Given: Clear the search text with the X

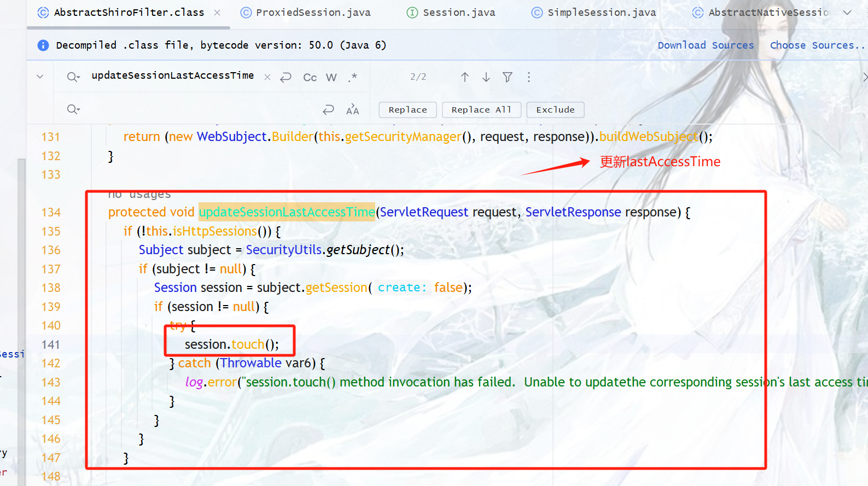Looking at the screenshot, I should point(267,77).
